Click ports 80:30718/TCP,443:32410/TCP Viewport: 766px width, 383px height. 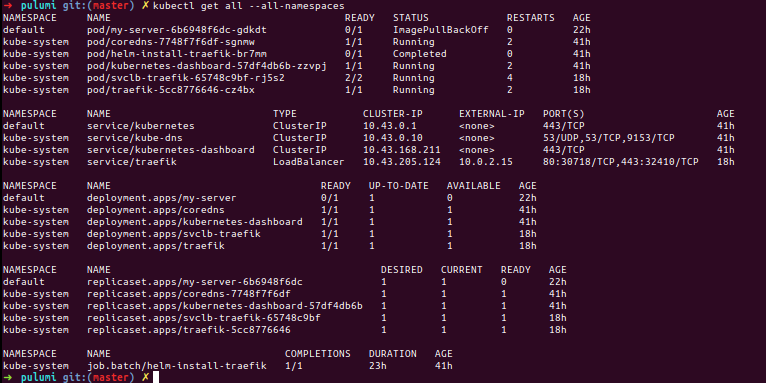621,162
